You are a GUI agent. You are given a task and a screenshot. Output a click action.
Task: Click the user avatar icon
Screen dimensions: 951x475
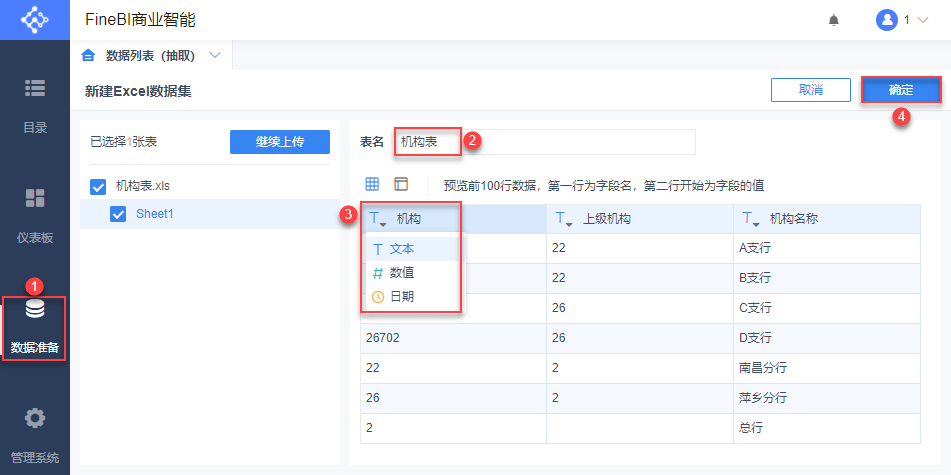pyautogui.click(x=886, y=20)
